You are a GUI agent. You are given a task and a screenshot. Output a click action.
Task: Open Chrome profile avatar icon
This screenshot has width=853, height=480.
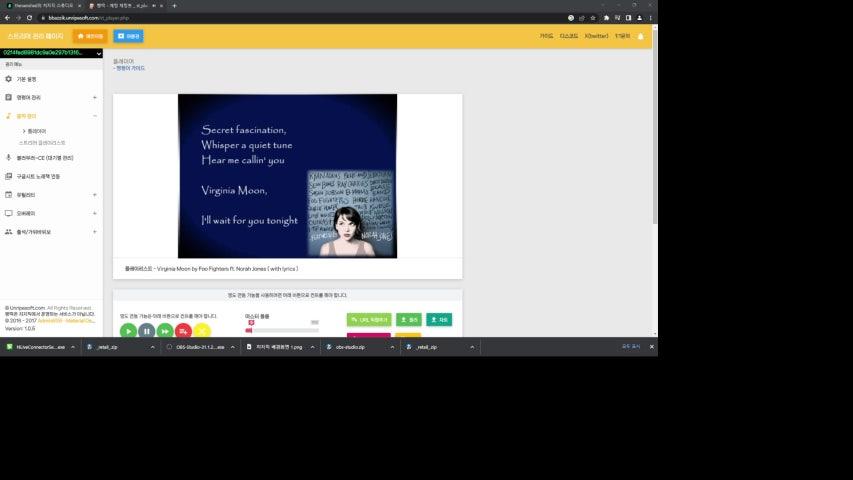click(639, 18)
